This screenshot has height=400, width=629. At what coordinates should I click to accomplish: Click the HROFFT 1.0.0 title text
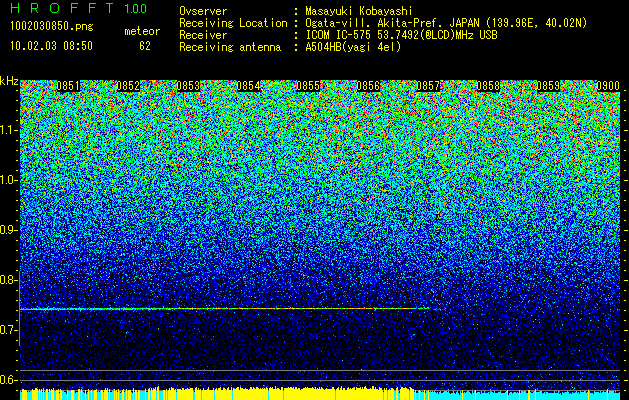tap(78, 8)
